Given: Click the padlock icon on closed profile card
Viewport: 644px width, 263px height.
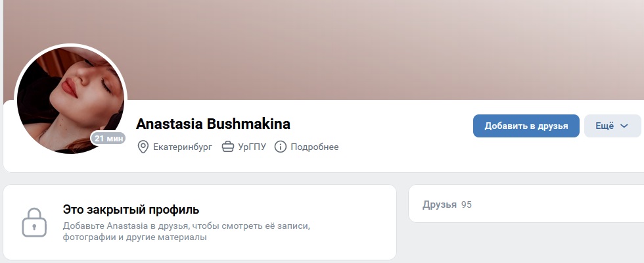Looking at the screenshot, I should (x=34, y=222).
